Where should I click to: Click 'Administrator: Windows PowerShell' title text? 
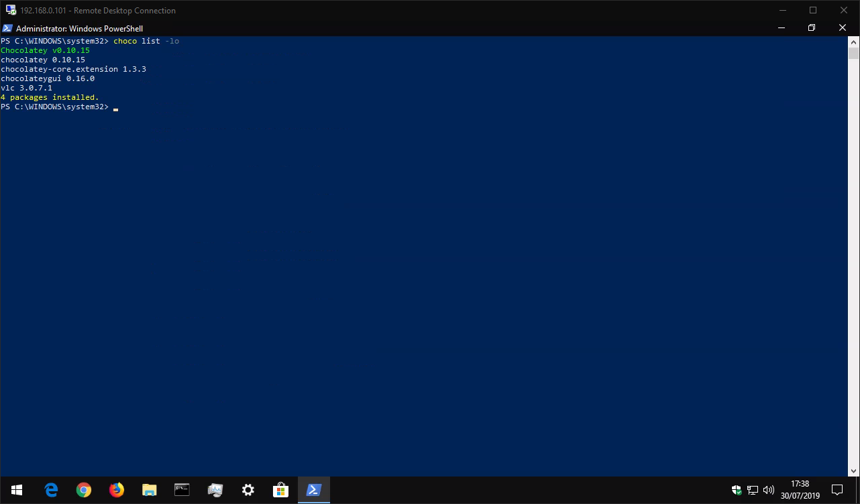click(79, 29)
